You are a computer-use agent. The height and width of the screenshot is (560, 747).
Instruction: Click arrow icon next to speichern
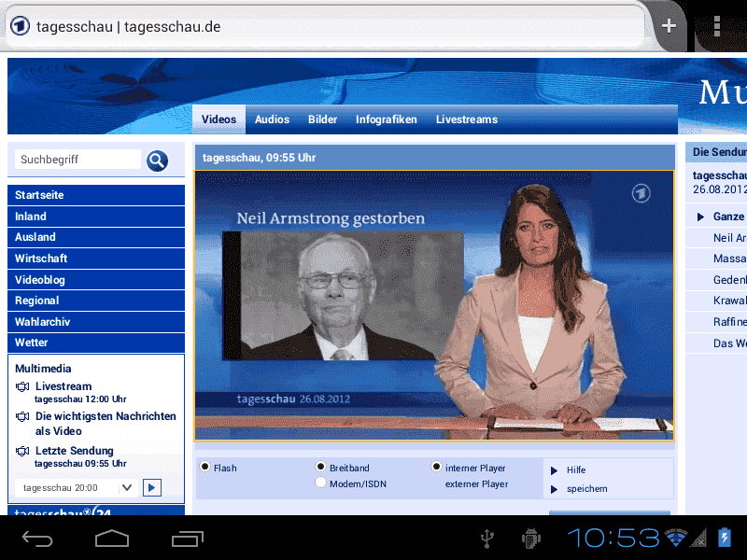click(554, 489)
